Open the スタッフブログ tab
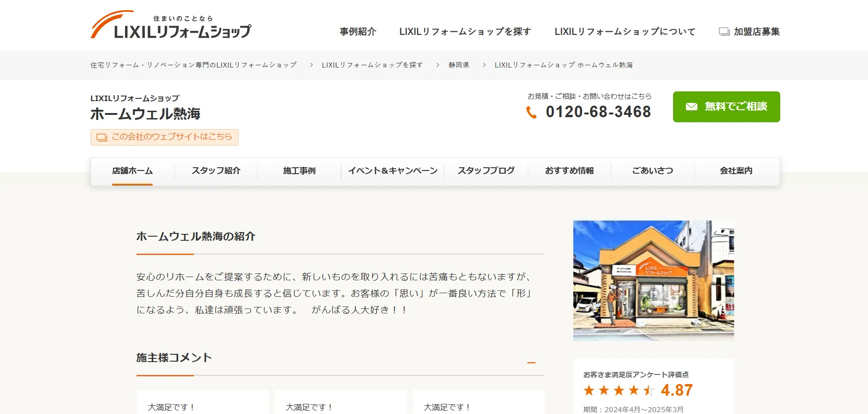This screenshot has width=868, height=414. pyautogui.click(x=486, y=171)
